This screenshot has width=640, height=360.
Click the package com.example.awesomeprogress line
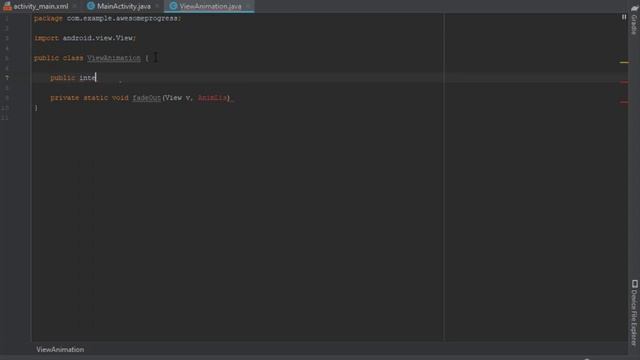pos(108,18)
